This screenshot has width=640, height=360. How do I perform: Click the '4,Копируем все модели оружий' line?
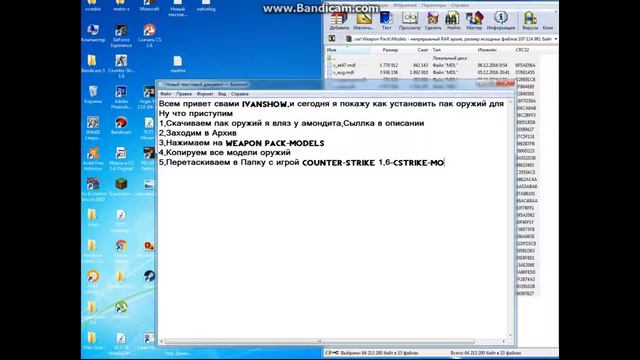[224, 153]
